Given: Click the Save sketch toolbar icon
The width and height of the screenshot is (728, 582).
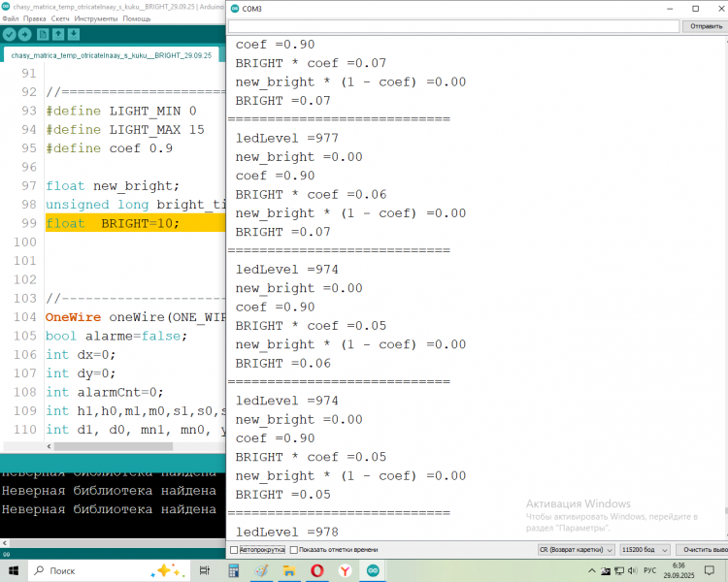Looking at the screenshot, I should (x=74, y=35).
